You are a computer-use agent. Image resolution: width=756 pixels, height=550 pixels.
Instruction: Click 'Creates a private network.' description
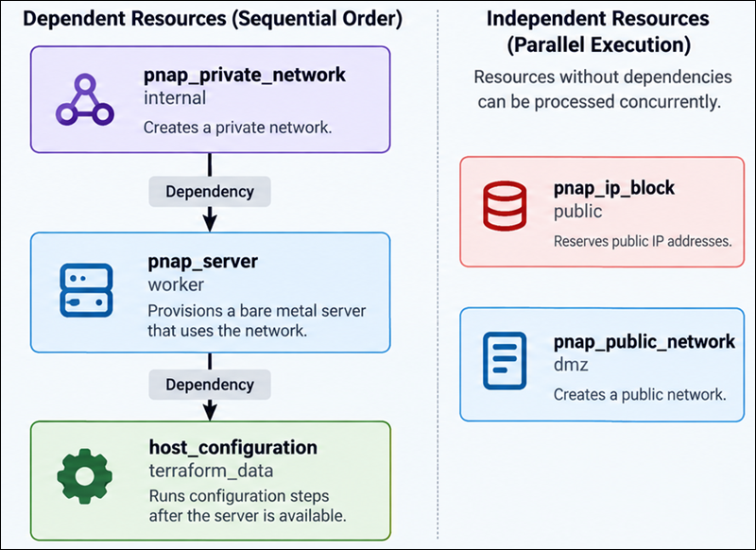[238, 128]
